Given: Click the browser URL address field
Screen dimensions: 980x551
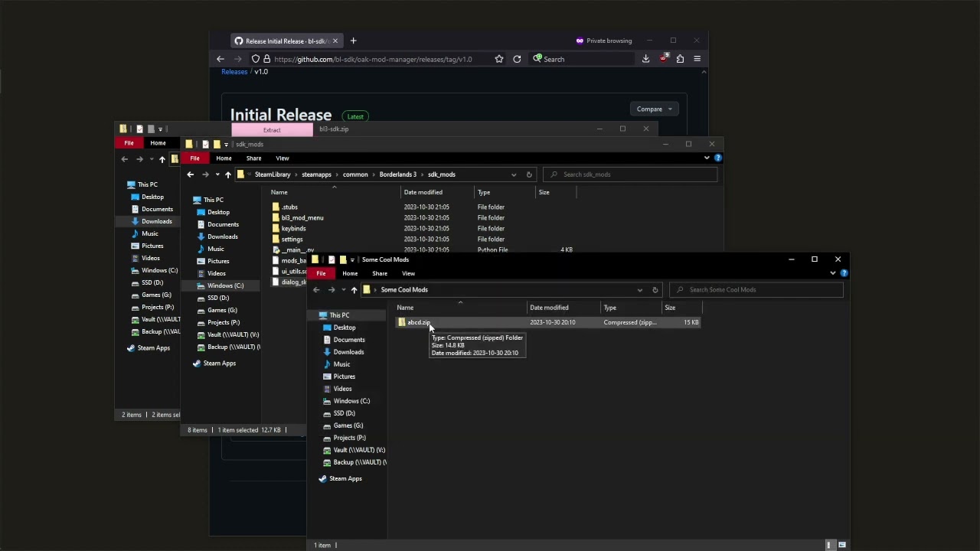Looking at the screenshot, I should [373, 59].
